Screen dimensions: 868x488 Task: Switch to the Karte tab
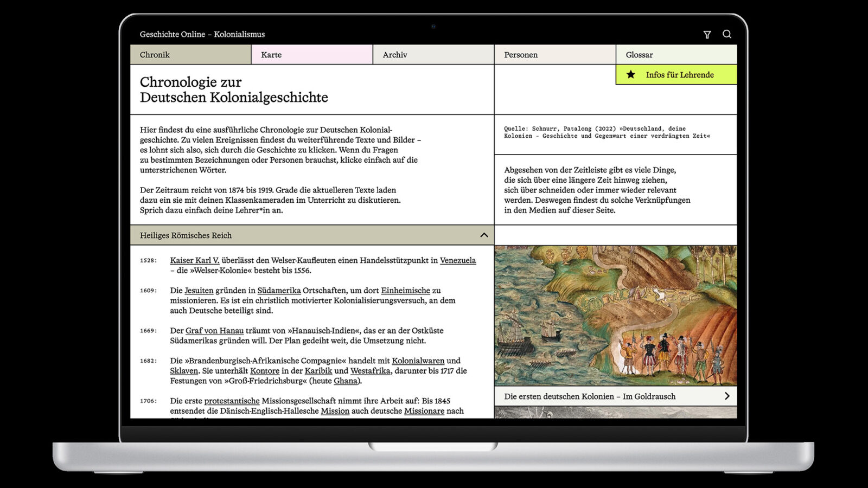(x=312, y=55)
